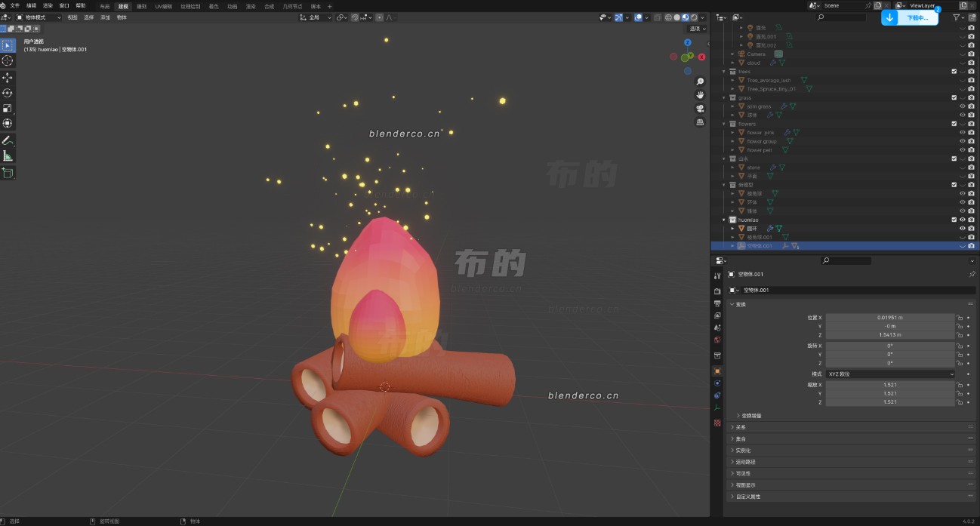Activate the Transform tool
Screen dimensions: 980x526
(8, 123)
